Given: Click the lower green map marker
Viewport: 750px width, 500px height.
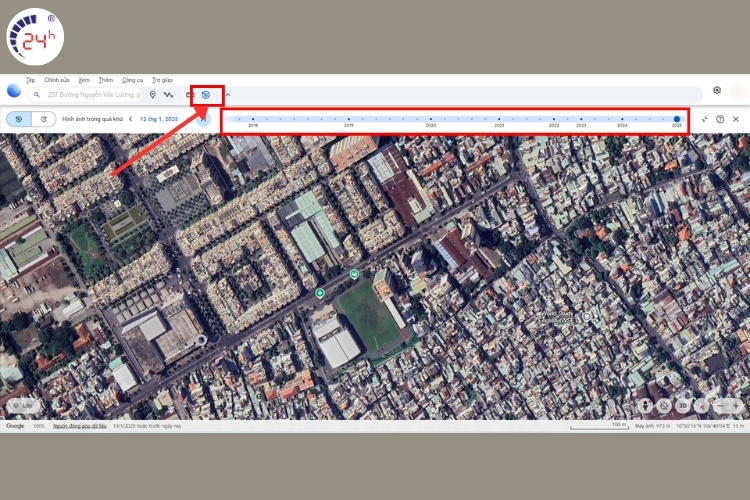Looking at the screenshot, I should (x=320, y=293).
